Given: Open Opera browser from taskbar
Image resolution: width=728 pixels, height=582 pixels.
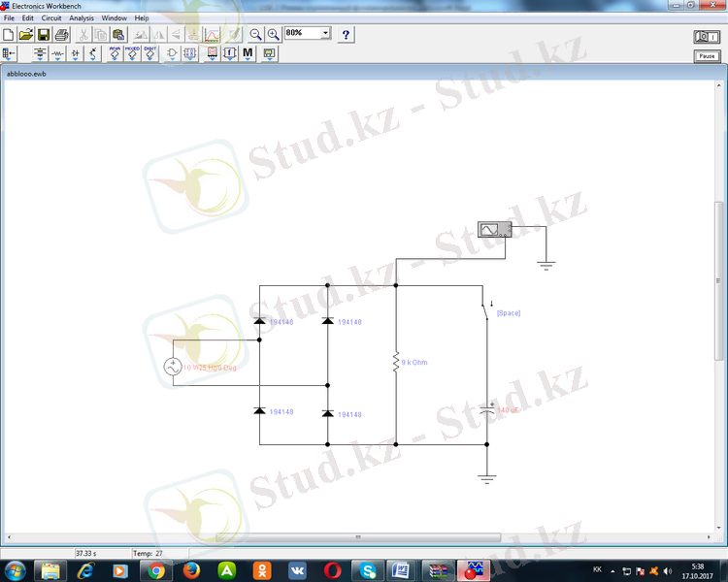Looking at the screenshot, I should (332, 570).
